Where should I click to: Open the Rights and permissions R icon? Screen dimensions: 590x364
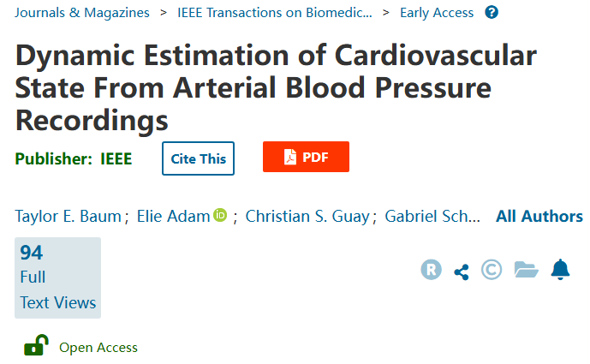(432, 270)
